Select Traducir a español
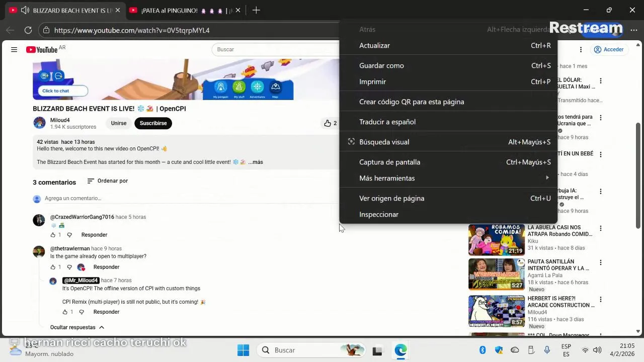The width and height of the screenshot is (644, 362). point(448,122)
